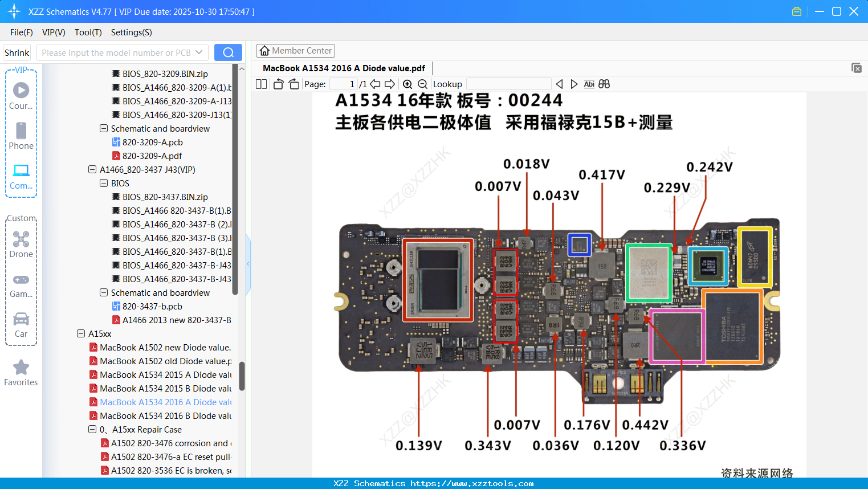Open the Tool(T) menu
This screenshot has width=868, height=489.
click(x=88, y=32)
